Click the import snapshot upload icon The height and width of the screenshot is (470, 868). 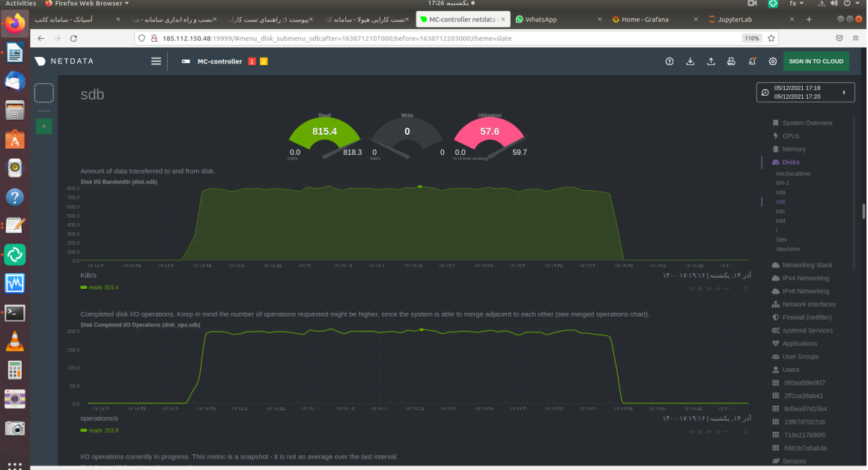(711, 61)
